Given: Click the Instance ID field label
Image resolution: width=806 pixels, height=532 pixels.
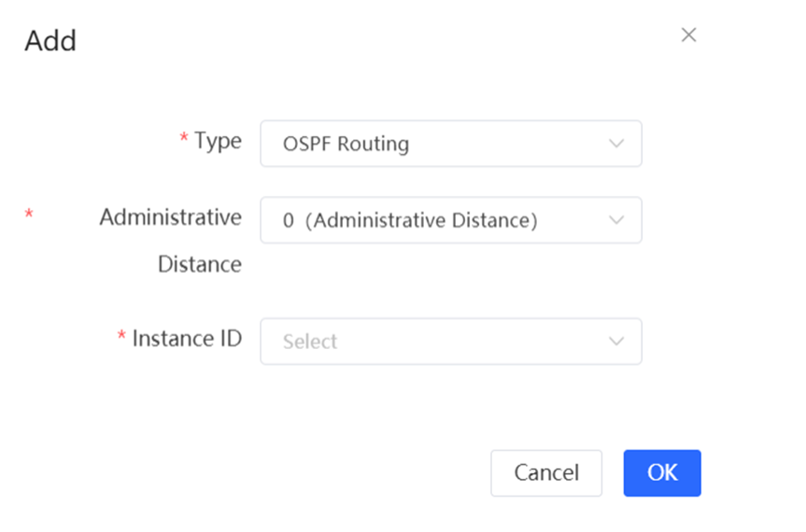Looking at the screenshot, I should 187,338.
